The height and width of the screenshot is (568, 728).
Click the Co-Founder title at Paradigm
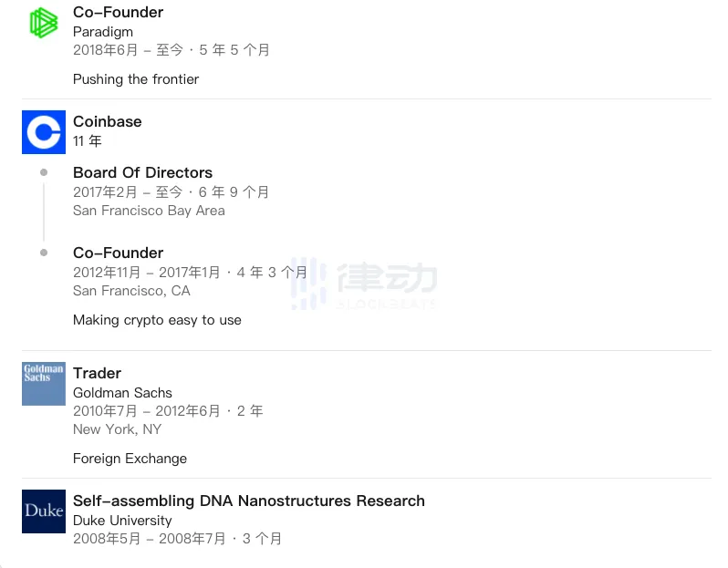pyautogui.click(x=119, y=13)
